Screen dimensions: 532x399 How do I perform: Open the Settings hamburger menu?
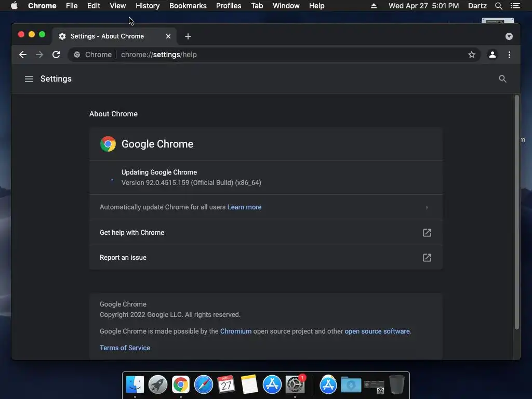point(29,79)
